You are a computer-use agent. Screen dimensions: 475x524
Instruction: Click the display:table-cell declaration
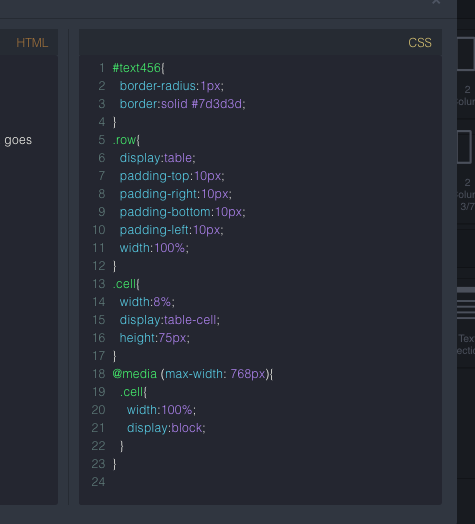[170, 320]
